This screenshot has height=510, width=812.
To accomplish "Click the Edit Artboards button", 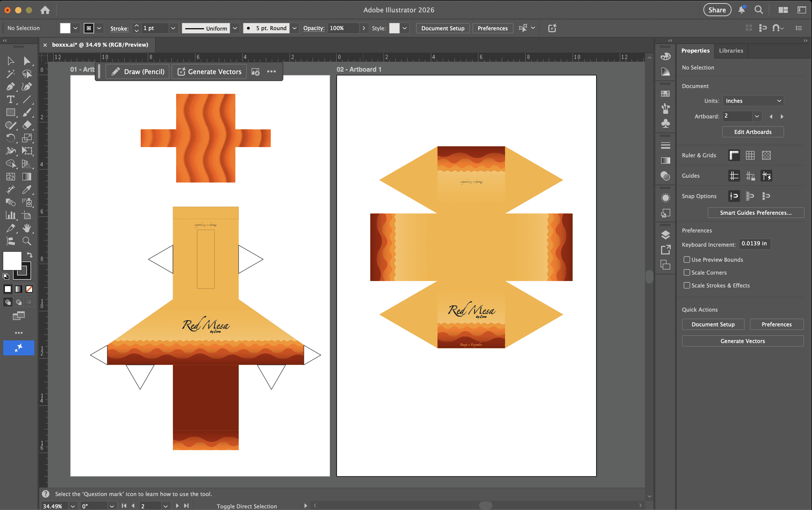I will click(753, 132).
